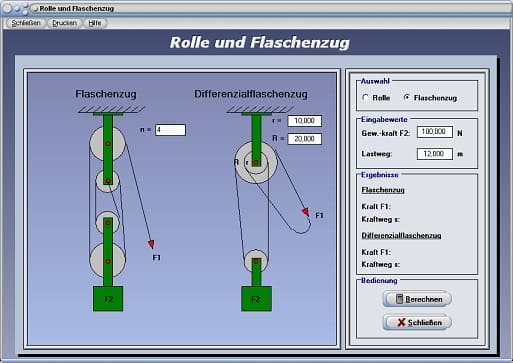Open the Drucken menu
The image size is (513, 363).
(x=64, y=23)
